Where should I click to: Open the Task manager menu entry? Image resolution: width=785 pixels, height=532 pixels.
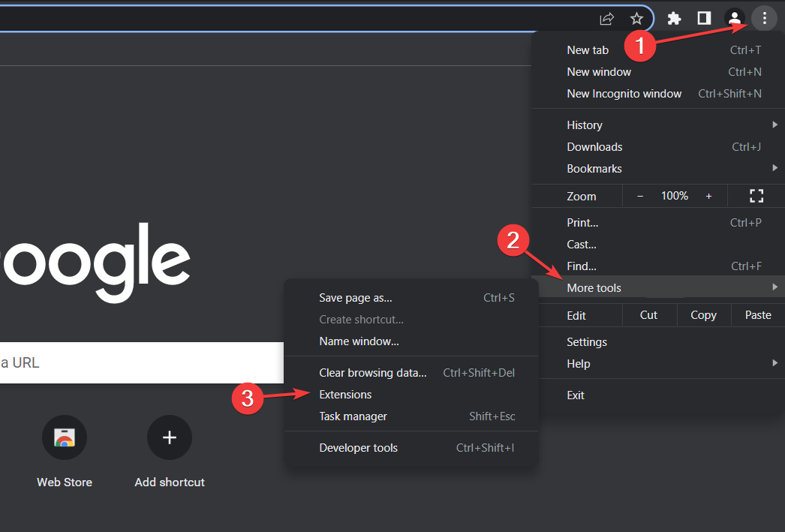point(353,416)
